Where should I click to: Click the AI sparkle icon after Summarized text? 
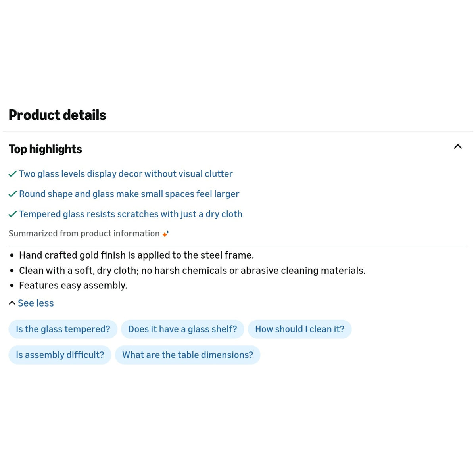pyautogui.click(x=166, y=234)
